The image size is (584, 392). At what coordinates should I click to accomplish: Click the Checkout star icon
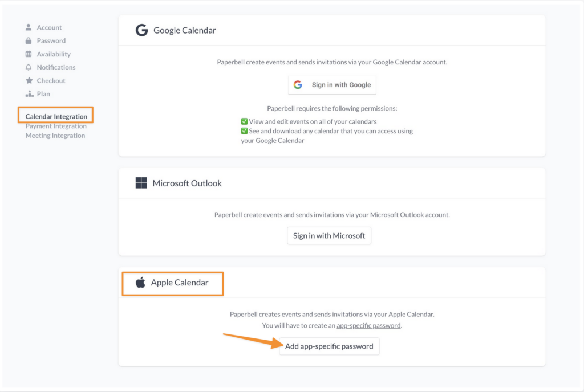[x=29, y=81]
